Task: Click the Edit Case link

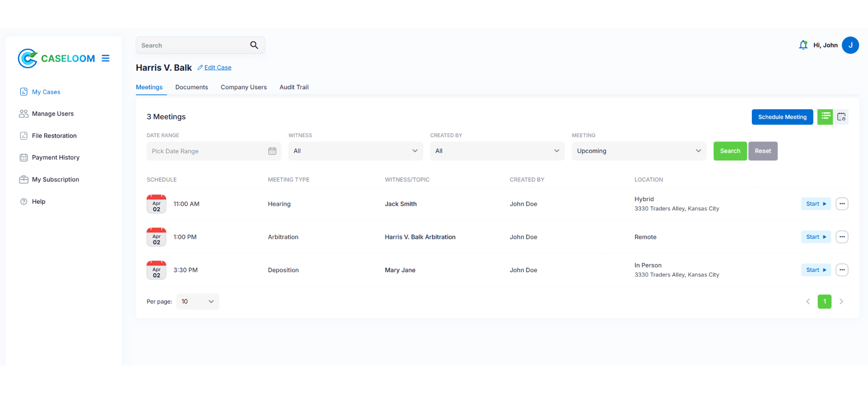Action: coord(217,68)
